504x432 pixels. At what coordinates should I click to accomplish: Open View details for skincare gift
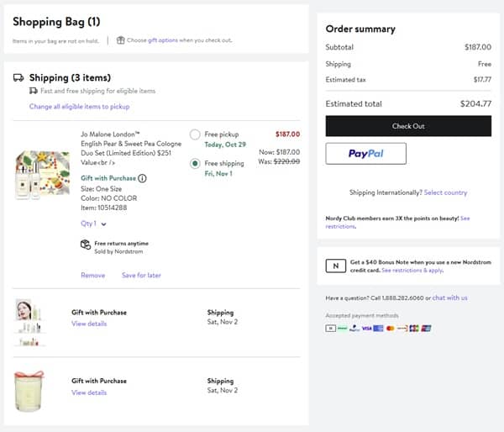coord(89,324)
